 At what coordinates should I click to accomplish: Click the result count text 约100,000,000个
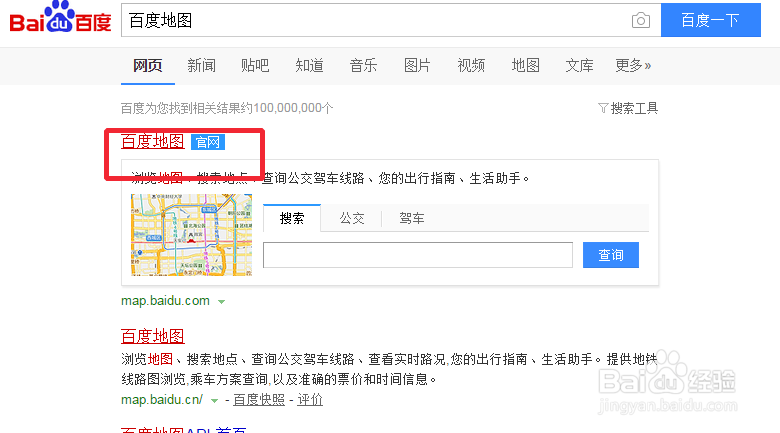pos(287,108)
